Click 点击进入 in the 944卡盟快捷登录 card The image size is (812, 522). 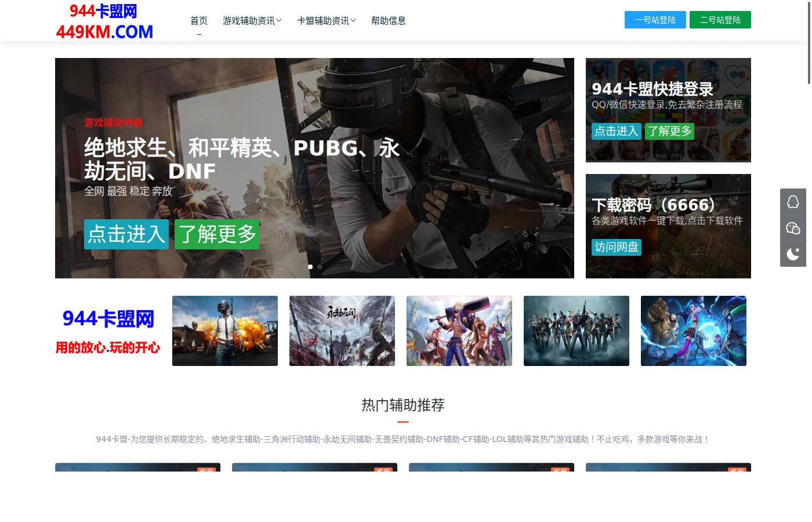click(x=617, y=131)
